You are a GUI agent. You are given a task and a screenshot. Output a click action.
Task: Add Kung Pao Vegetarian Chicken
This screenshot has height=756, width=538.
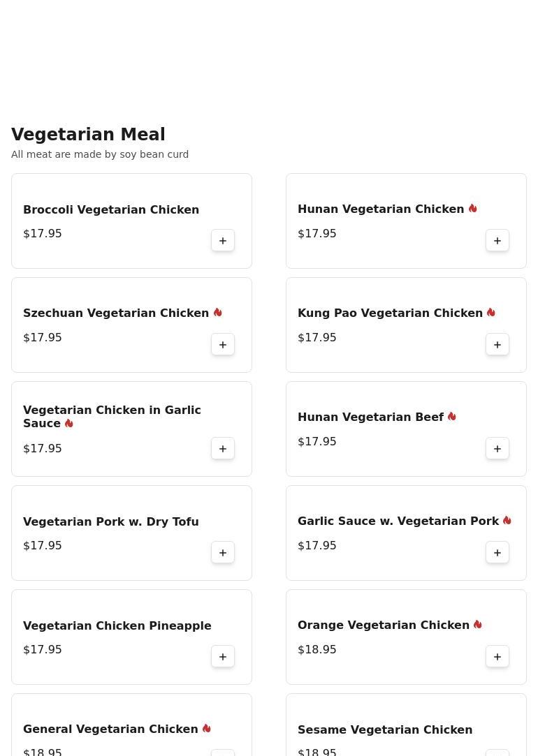pyautogui.click(x=497, y=345)
